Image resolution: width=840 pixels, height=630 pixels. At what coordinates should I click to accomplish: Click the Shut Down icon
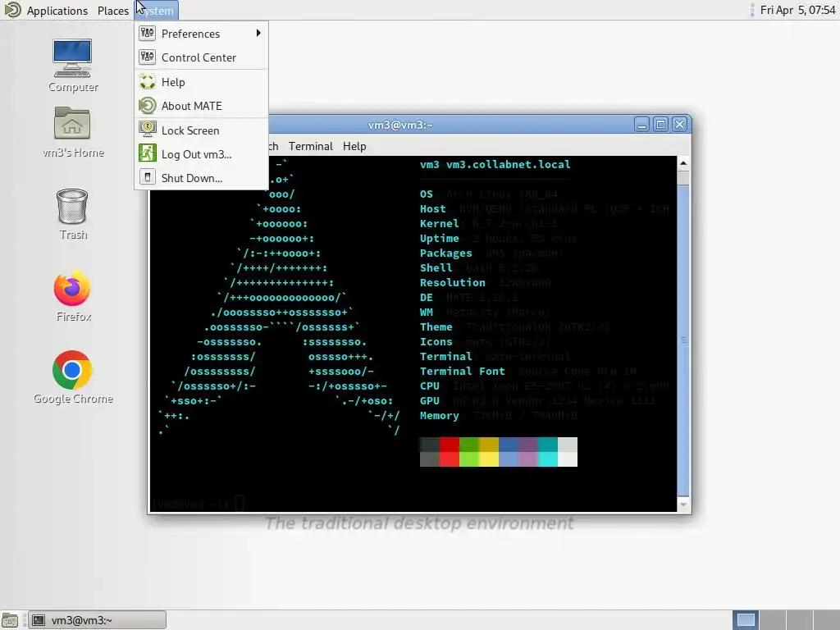point(148,178)
